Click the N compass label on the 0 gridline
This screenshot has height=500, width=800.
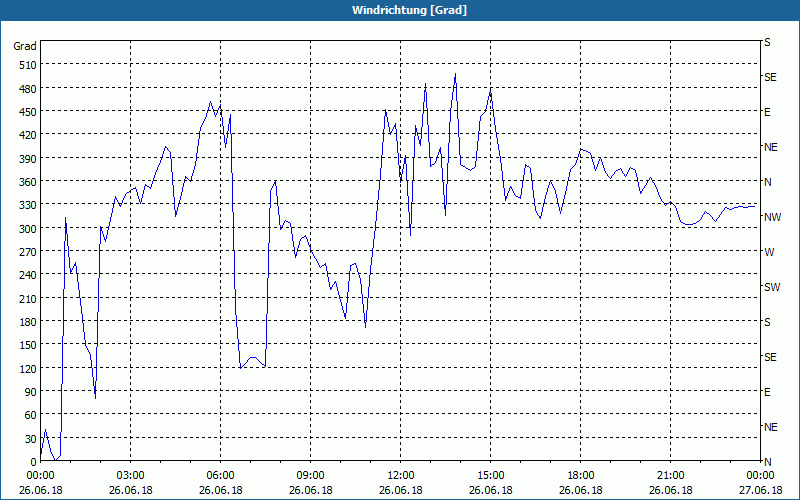(767, 462)
